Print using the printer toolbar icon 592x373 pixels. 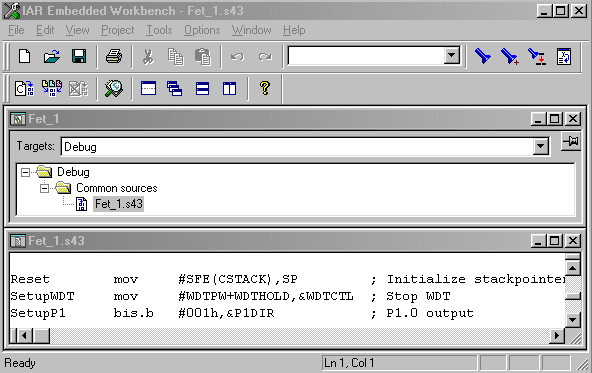(x=114, y=57)
